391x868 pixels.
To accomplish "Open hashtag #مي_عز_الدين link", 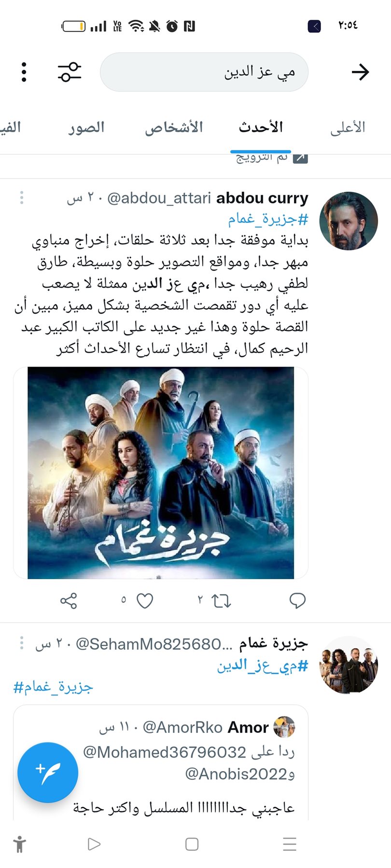I will (x=262, y=665).
